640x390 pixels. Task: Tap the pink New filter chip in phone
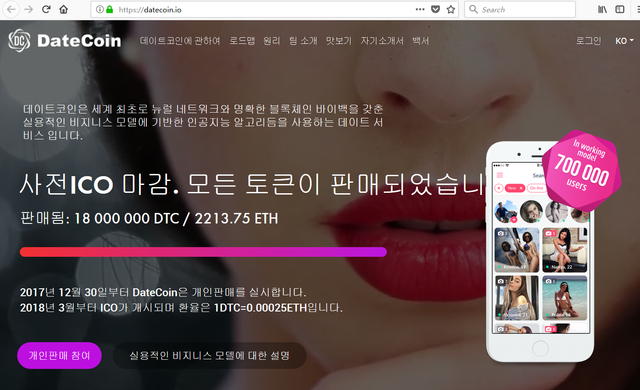coord(515,188)
